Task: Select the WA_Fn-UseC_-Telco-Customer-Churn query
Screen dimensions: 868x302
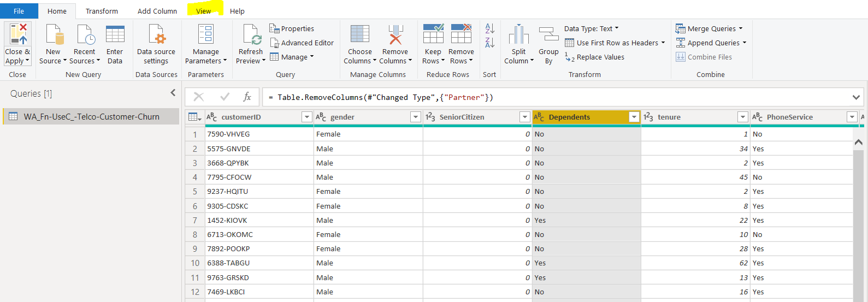Action: click(x=91, y=116)
